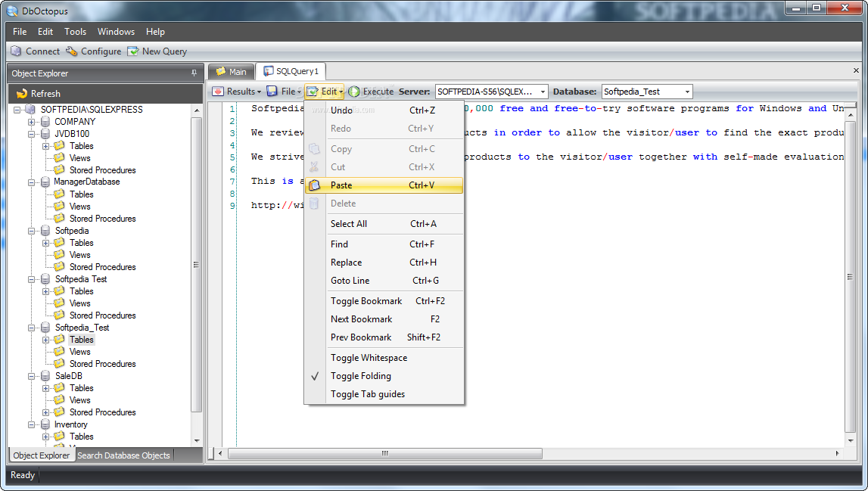Screen dimensions: 868x491
Task: Click the DbOctopus title bar icon
Action: click(12, 11)
